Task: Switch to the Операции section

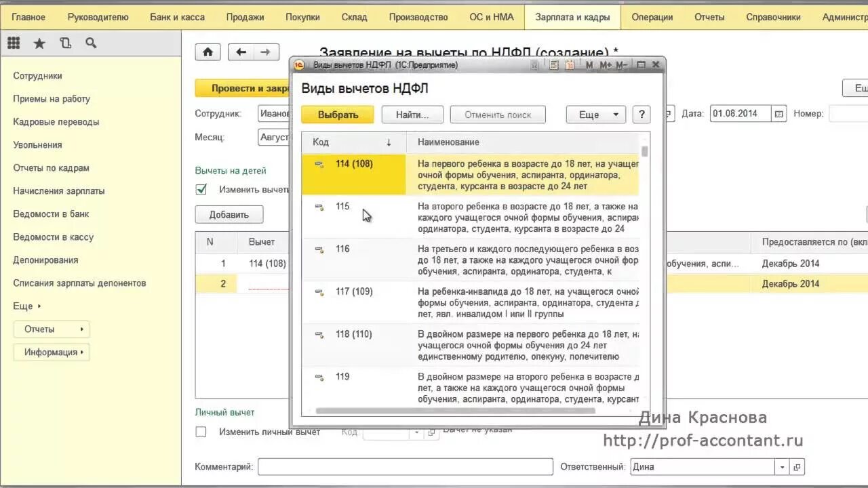Action: [x=652, y=18]
